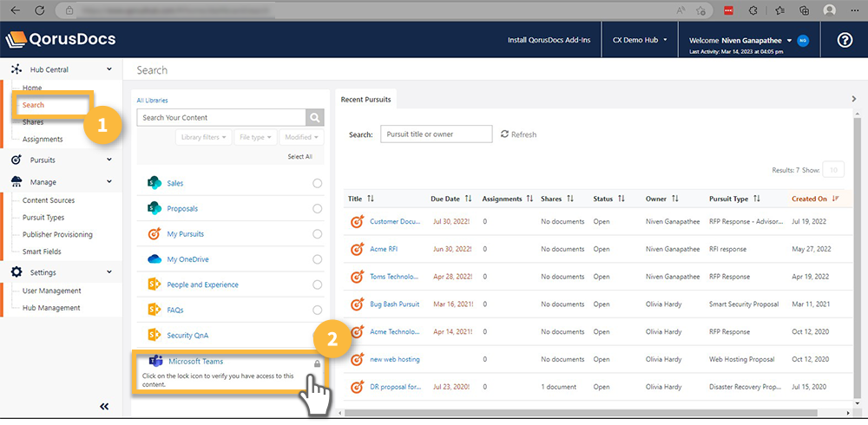The height and width of the screenshot is (425, 868).
Task: Click the user avatar badge in header
Action: (803, 41)
